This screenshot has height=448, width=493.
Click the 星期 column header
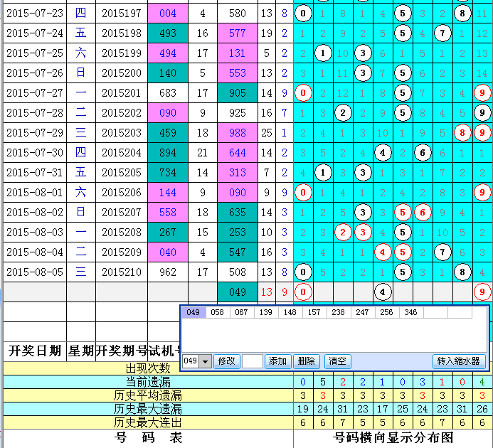81,351
